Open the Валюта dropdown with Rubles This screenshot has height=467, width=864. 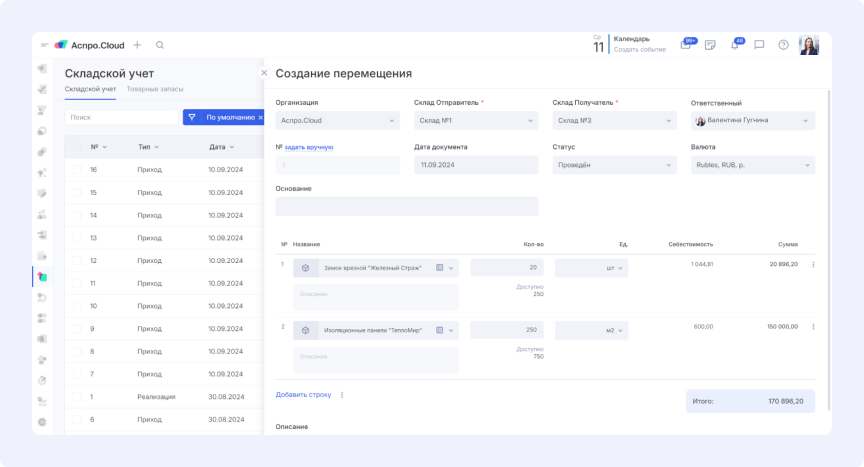coord(752,165)
